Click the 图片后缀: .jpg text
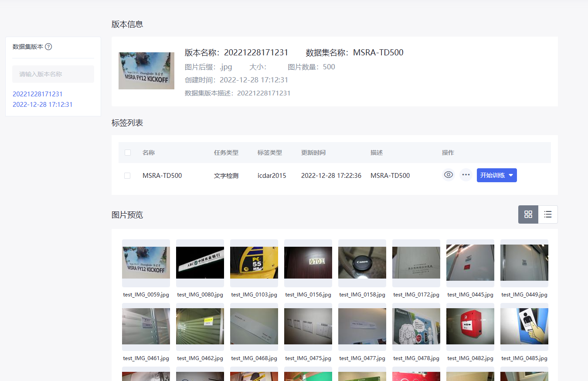Screen dimensions: 588x381 point(208,67)
